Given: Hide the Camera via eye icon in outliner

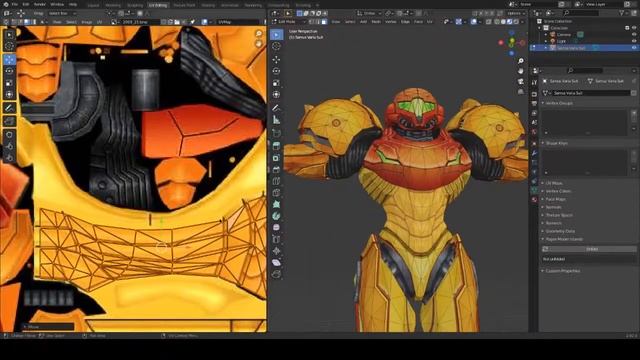Looking at the screenshot, I should tap(634, 35).
